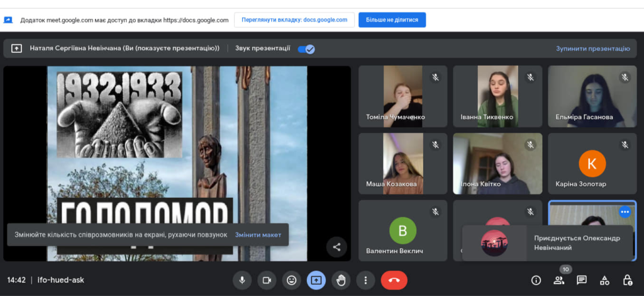Select the Валентин Веклич avatar B
This screenshot has height=296, width=644.
(x=403, y=231)
